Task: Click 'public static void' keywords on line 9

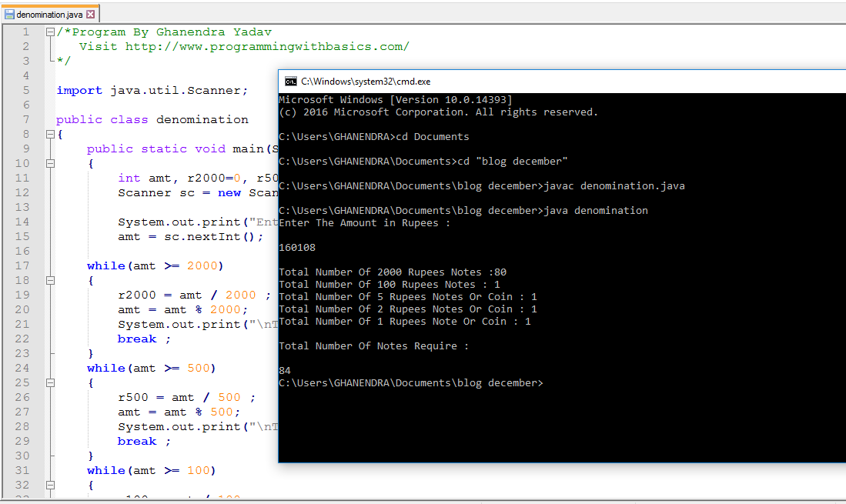Action: click(156, 149)
